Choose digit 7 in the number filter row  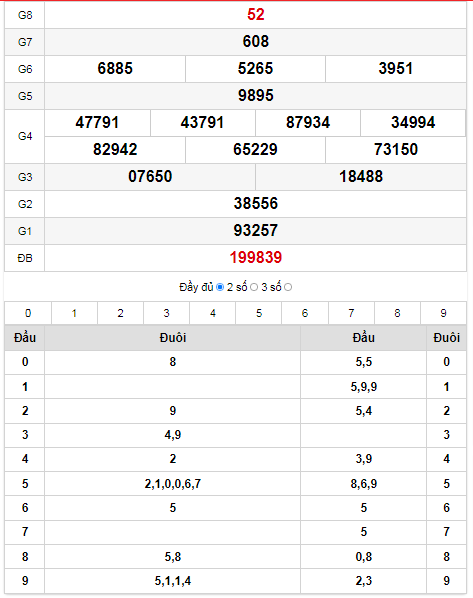(x=351, y=313)
